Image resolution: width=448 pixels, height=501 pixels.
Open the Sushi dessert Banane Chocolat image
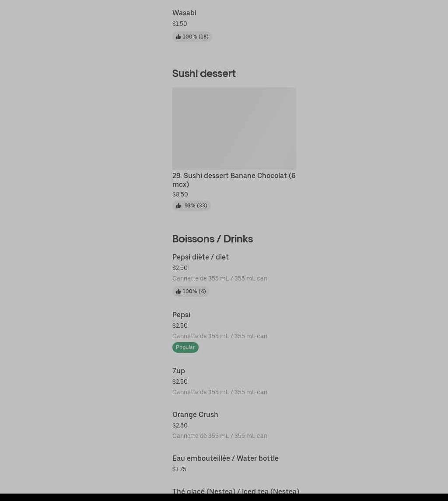click(234, 128)
